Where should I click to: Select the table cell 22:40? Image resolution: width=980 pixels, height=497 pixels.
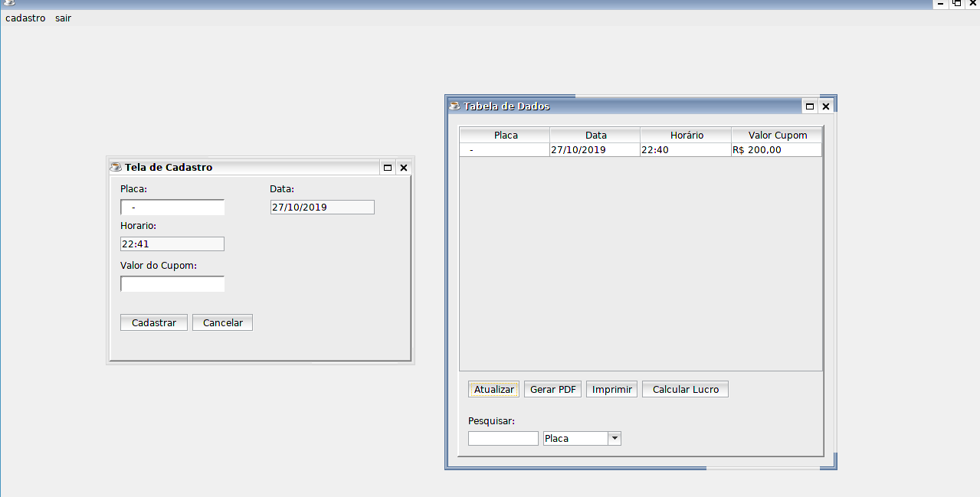687,150
